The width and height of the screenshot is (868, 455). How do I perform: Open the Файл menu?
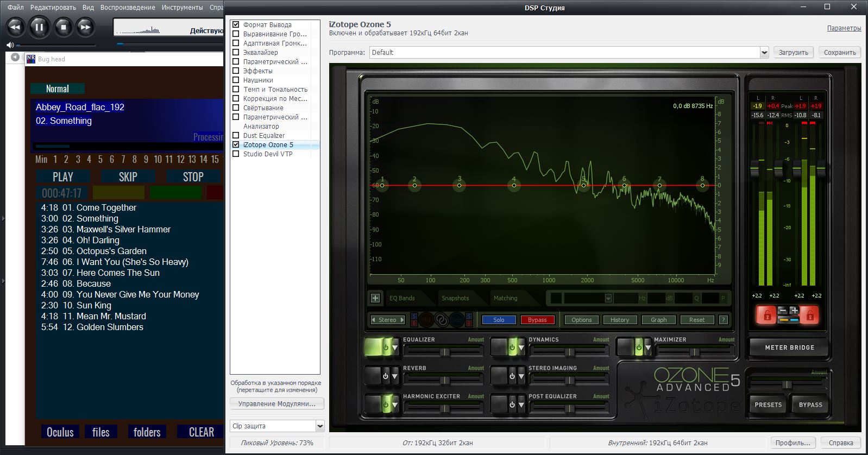pyautogui.click(x=16, y=7)
